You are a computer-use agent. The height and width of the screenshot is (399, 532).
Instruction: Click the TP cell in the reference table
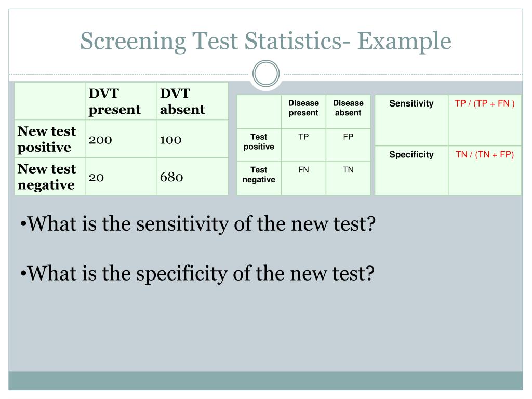(303, 145)
